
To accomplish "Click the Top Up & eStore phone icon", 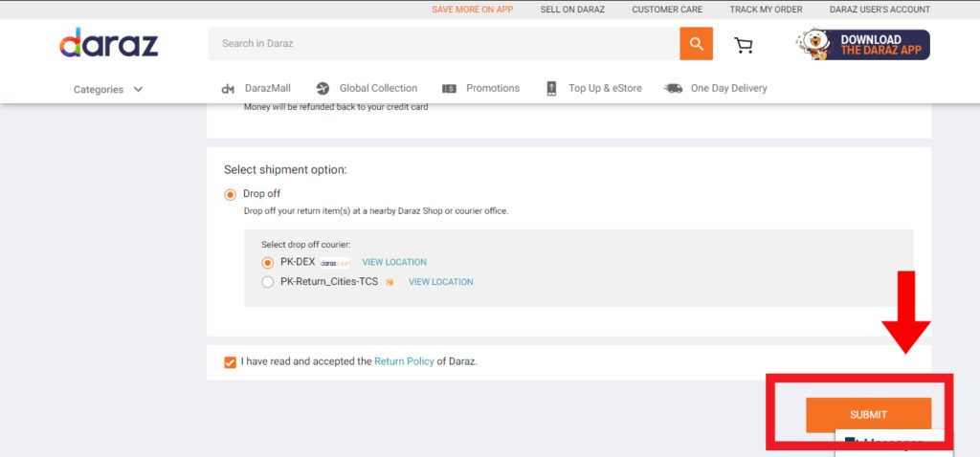I will (551, 88).
